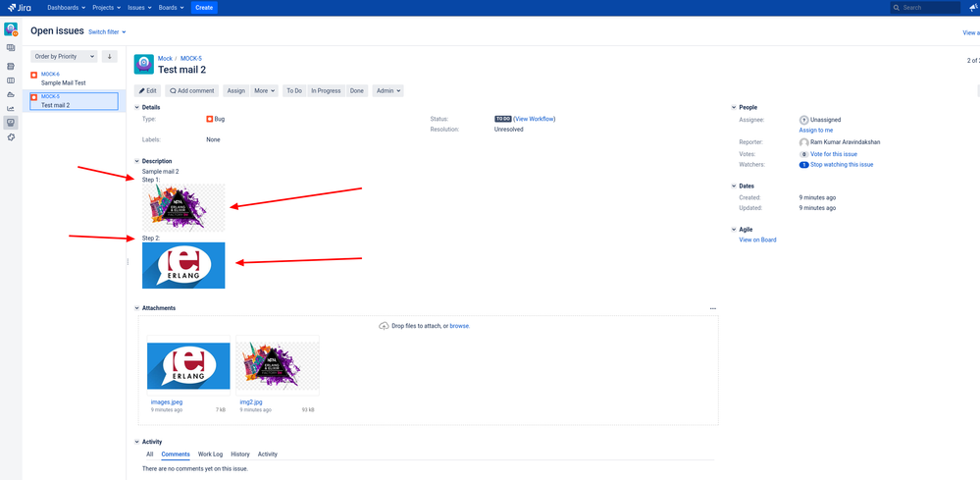Collapse the Dates section
Image resolution: width=980 pixels, height=480 pixels.
tap(734, 187)
